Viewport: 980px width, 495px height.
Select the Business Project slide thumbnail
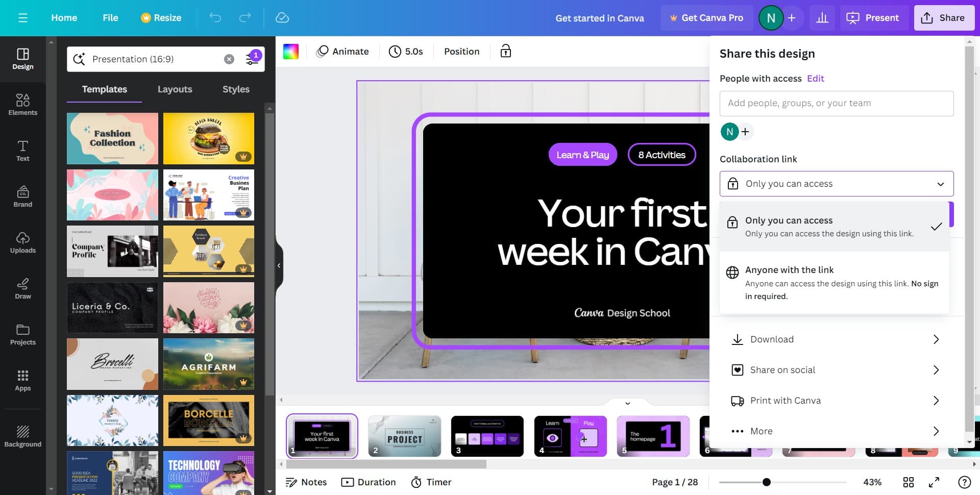[x=404, y=436]
